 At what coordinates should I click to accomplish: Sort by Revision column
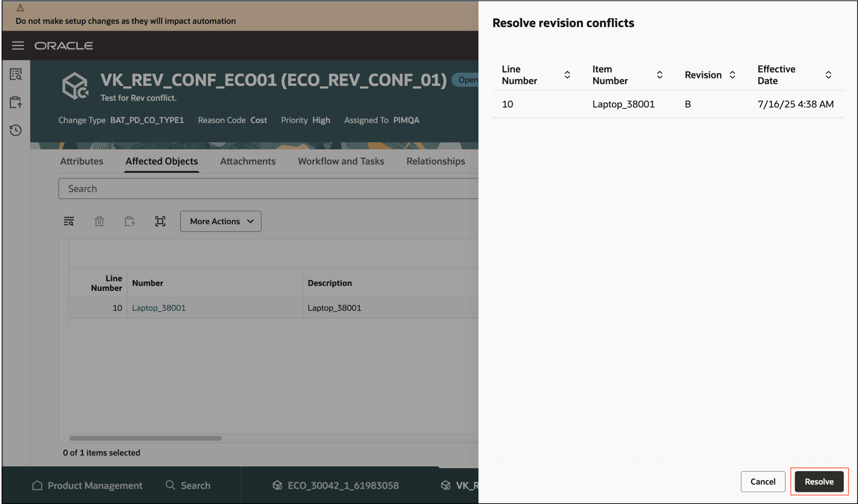[x=732, y=75]
